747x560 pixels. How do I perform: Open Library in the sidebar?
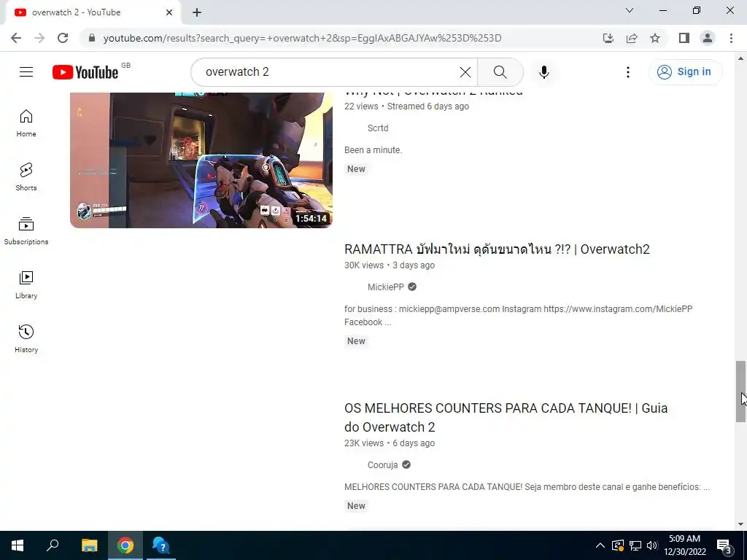[x=26, y=285]
